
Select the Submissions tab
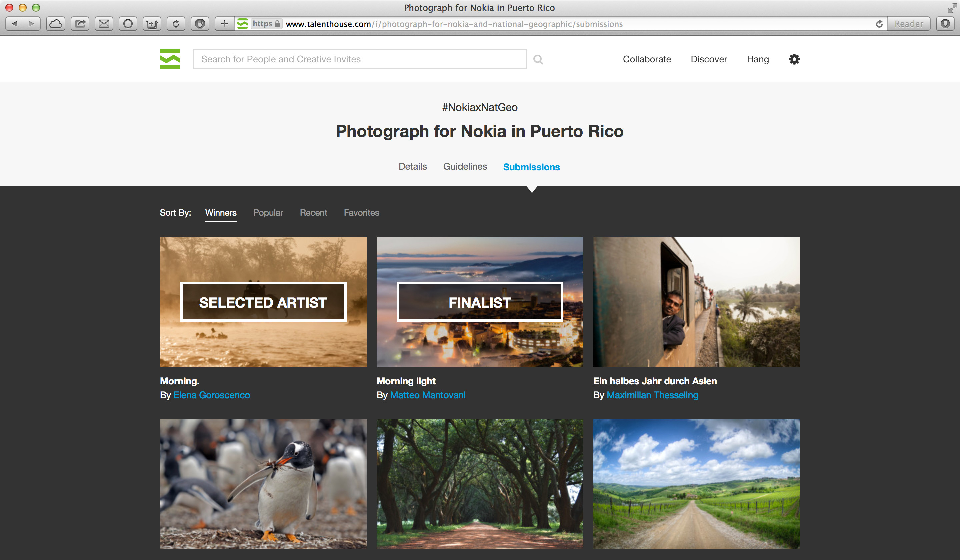[x=531, y=167]
